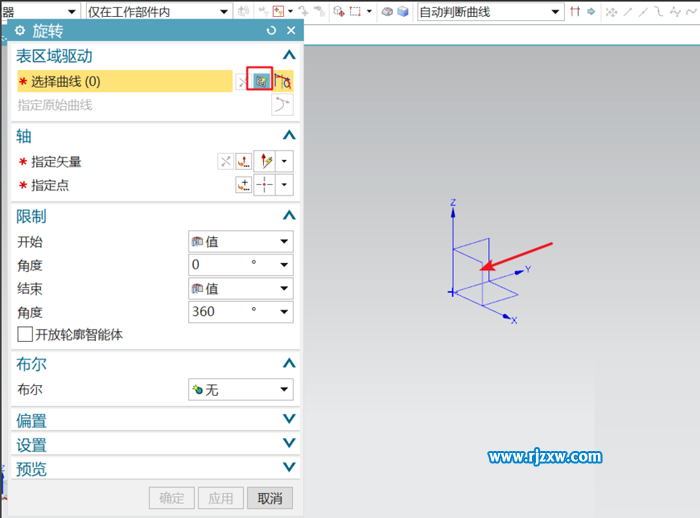Viewport: 700px width, 518px height.
Task: Click the greyed-out toolbar icon right of 仅在工作部件内 dropdown
Action: (x=243, y=11)
